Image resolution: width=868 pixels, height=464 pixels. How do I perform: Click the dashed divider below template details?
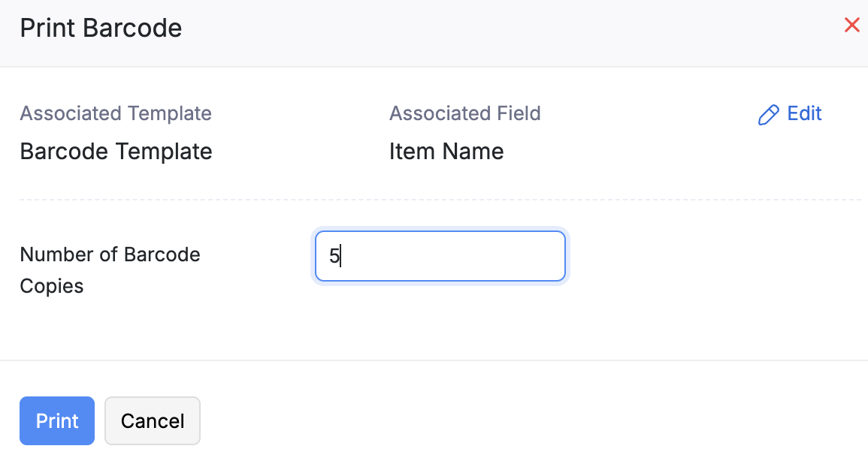pyautogui.click(x=440, y=200)
